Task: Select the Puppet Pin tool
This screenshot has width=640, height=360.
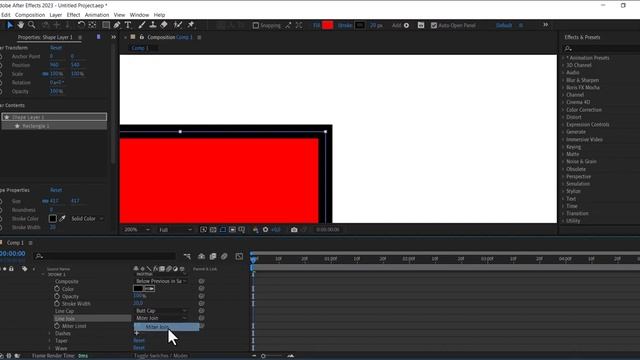Action: (x=191, y=25)
